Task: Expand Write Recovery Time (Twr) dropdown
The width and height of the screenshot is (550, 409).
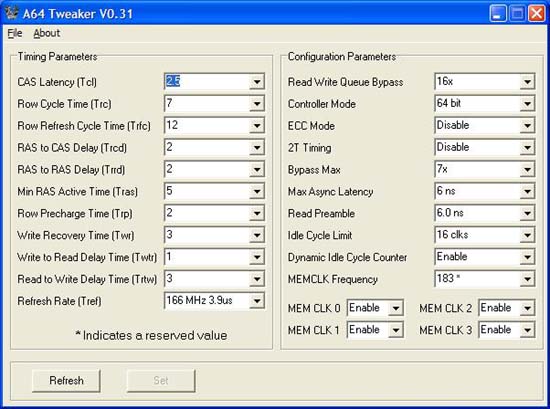Action: coord(257,235)
